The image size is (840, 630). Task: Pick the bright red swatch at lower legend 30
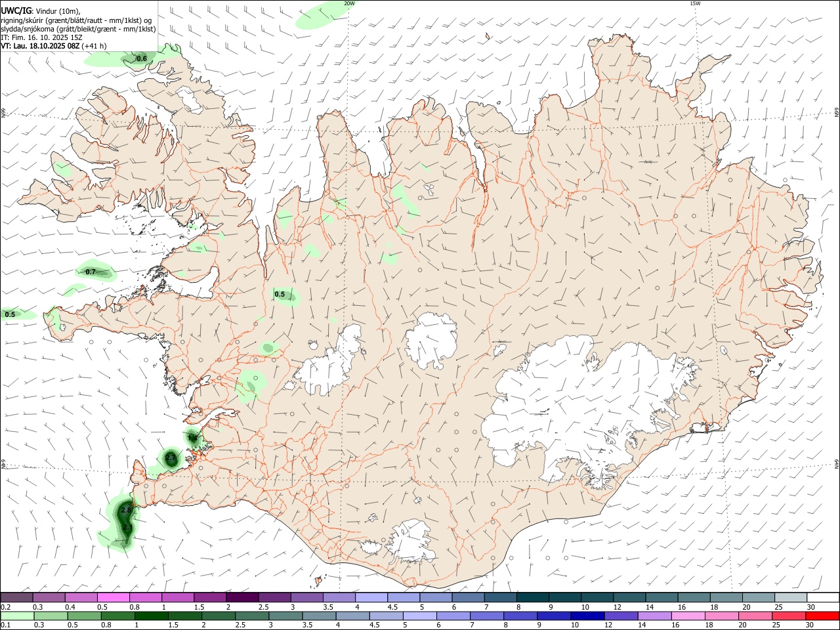click(822, 616)
